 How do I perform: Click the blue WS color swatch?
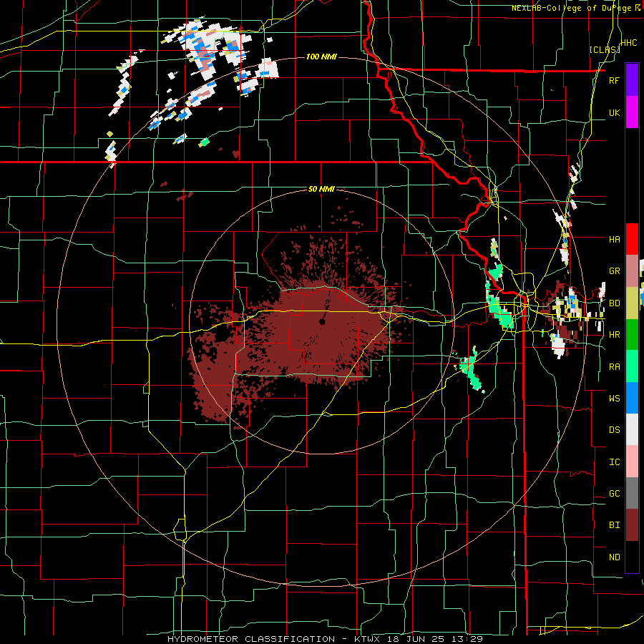(x=632, y=398)
